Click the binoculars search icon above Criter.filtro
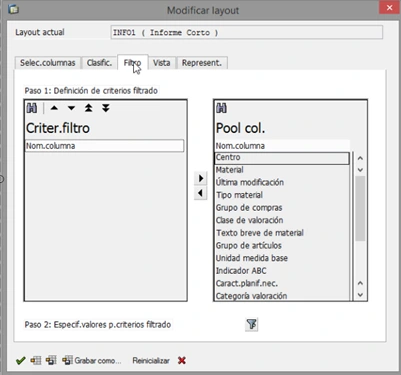This screenshot has height=375, width=401. click(32, 108)
